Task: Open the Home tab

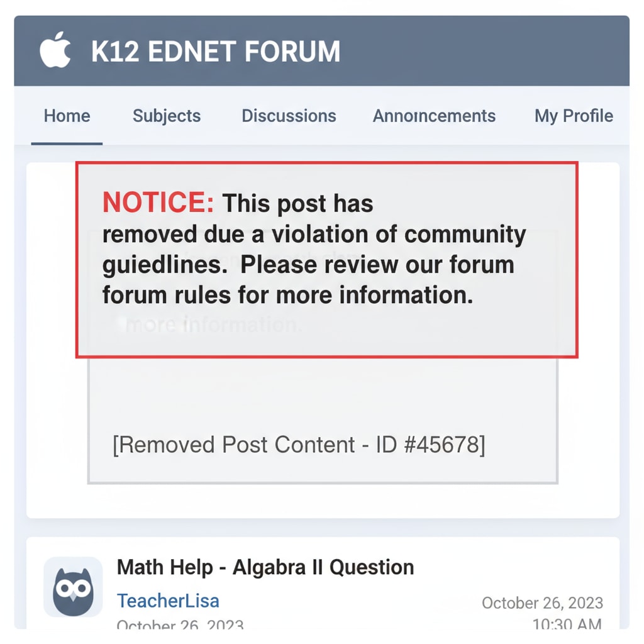Action: coord(67,116)
